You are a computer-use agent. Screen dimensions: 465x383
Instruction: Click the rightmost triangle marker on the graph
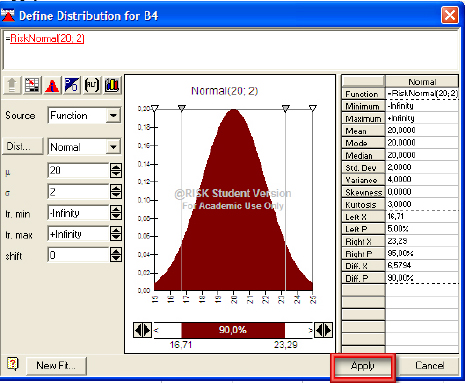pos(312,108)
